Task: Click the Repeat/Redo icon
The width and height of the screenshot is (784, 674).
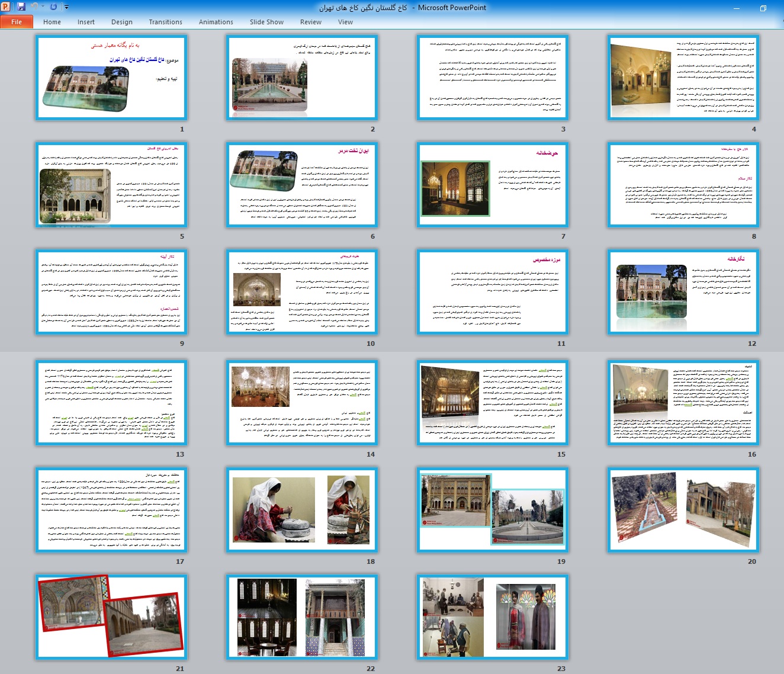Action: pos(54,7)
